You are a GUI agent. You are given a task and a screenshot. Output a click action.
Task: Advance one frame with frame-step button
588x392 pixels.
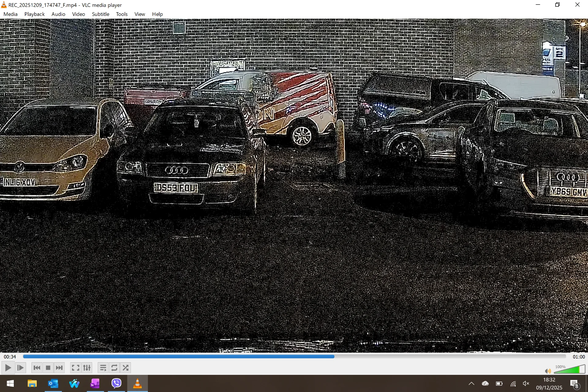click(x=21, y=368)
